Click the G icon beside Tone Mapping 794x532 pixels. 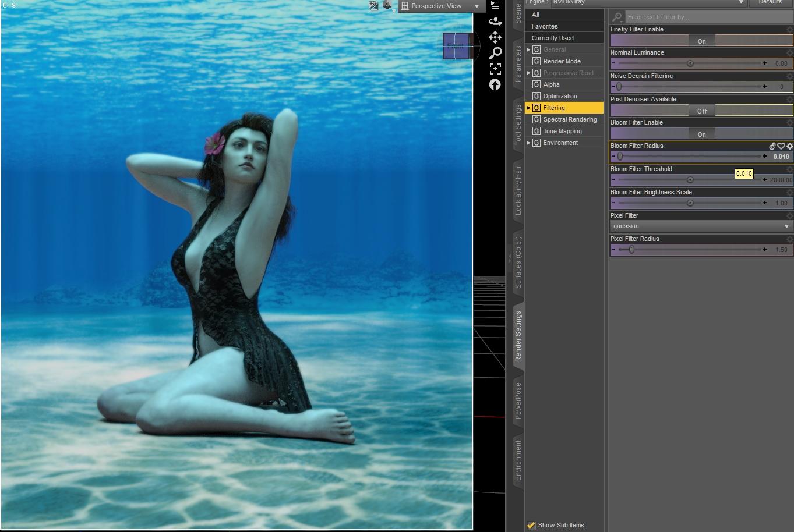(537, 131)
